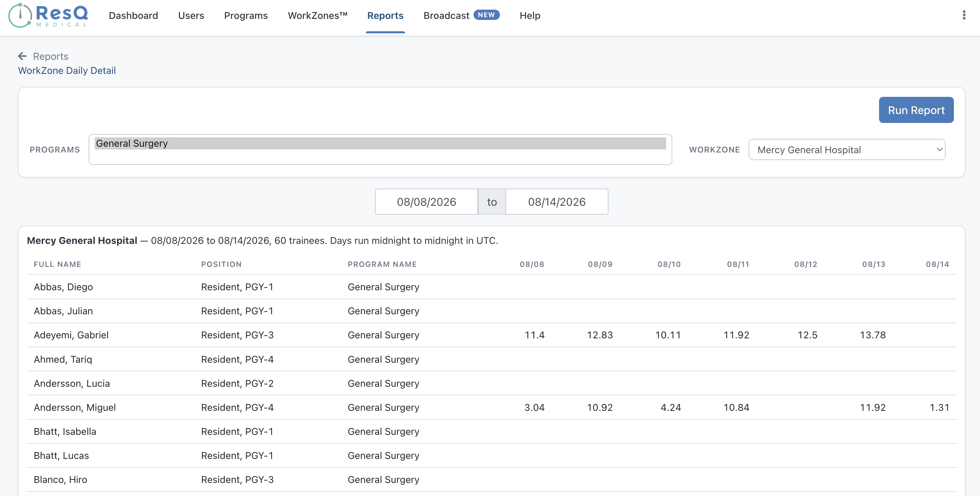Click the start date field 08/08/2026
Image resolution: width=980 pixels, height=496 pixels.
pyautogui.click(x=426, y=202)
